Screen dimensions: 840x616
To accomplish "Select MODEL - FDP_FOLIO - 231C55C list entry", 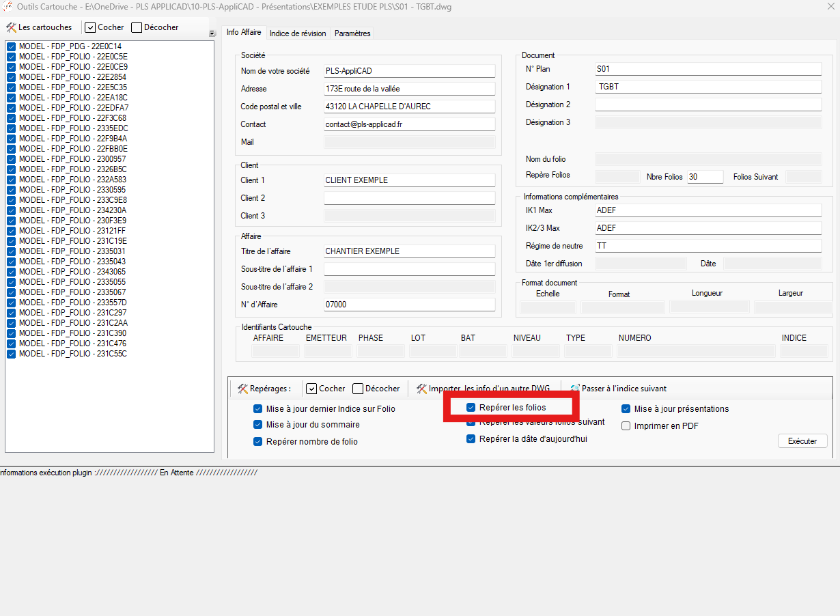I will click(72, 354).
